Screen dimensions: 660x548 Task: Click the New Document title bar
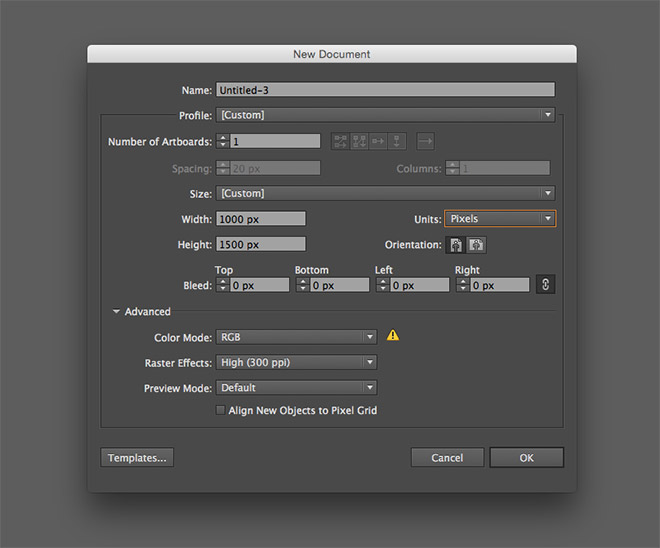point(332,54)
